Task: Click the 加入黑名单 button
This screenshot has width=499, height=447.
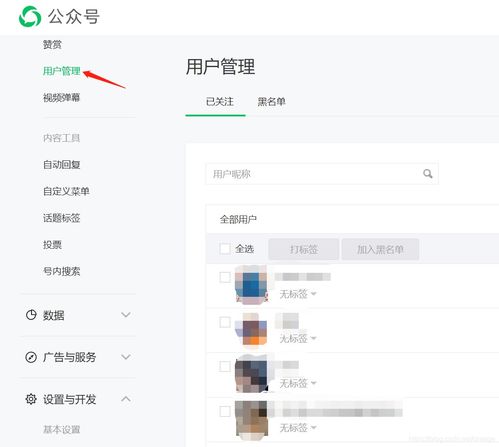Action: [x=380, y=249]
